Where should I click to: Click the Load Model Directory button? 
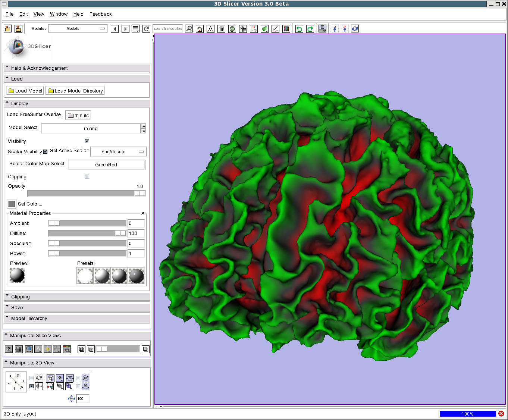75,91
